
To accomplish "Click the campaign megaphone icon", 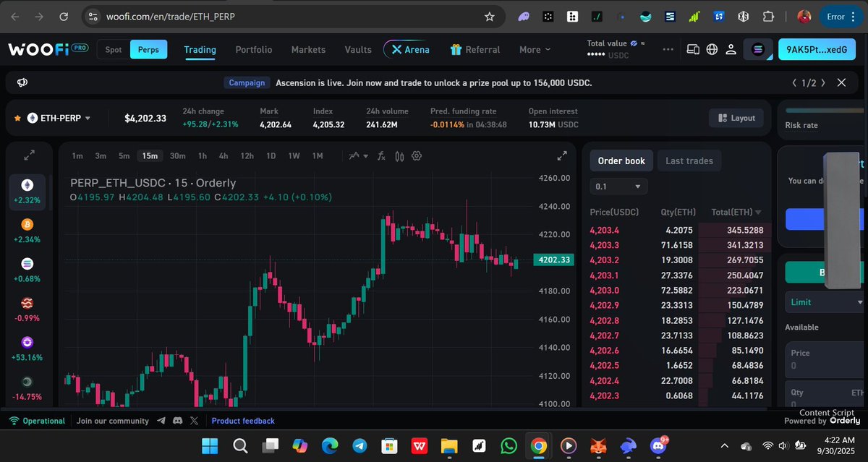I will coord(22,82).
